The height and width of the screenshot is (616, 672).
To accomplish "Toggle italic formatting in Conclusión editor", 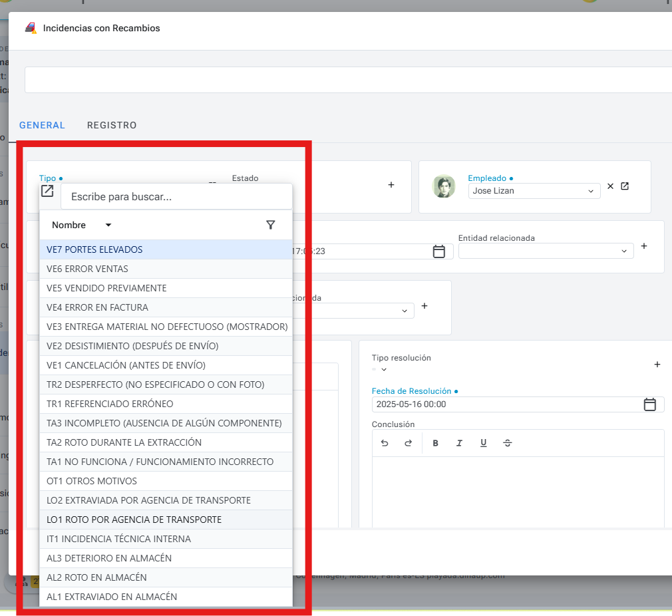I will pyautogui.click(x=459, y=443).
